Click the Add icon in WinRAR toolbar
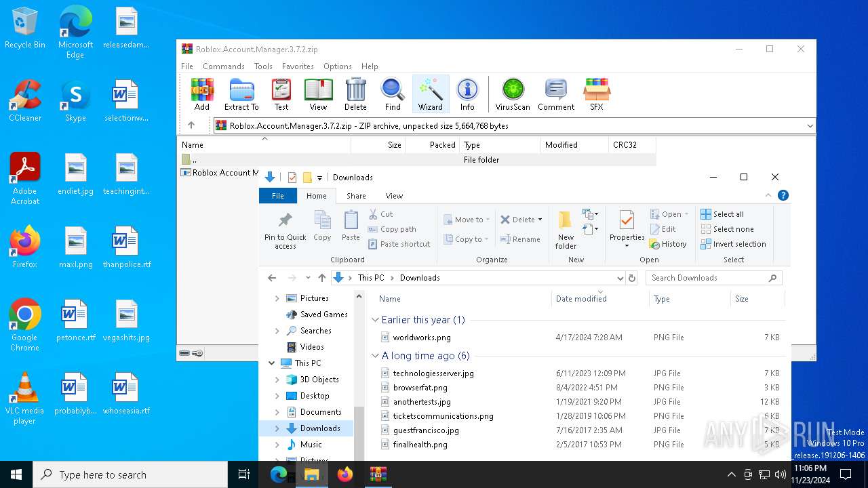The image size is (868, 488). point(202,94)
